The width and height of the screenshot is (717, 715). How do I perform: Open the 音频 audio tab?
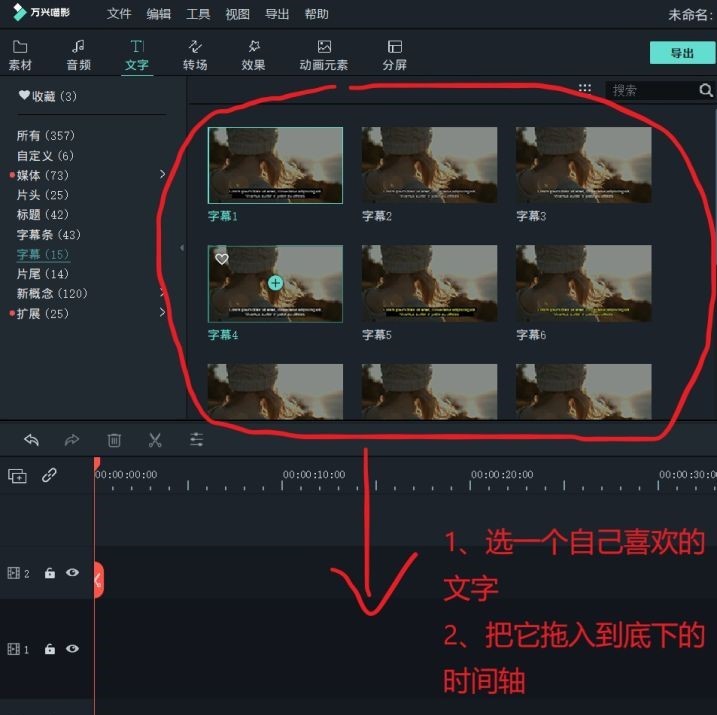pyautogui.click(x=78, y=55)
